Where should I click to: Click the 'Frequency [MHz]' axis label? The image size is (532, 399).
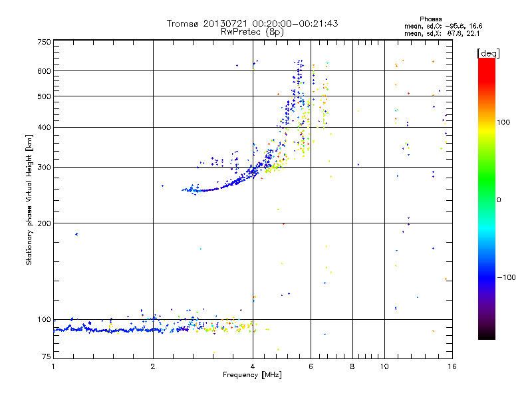point(252,374)
